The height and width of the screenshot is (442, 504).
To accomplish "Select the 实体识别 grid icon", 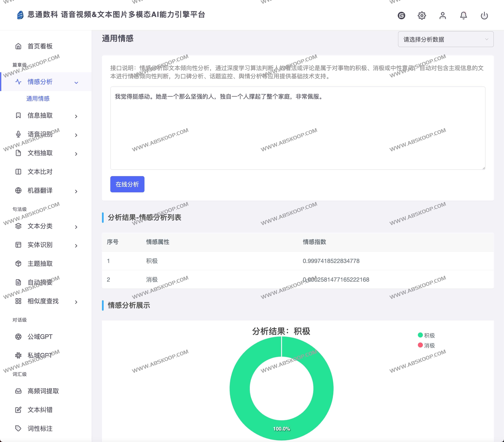I will [x=18, y=245].
